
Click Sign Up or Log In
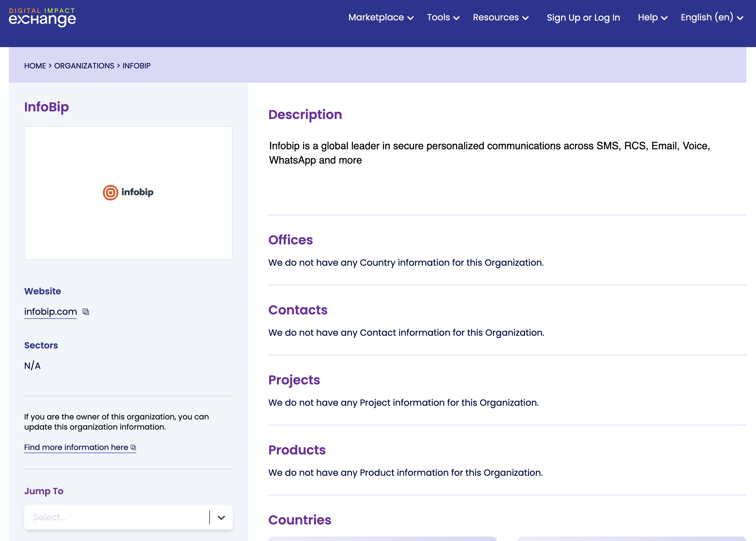coord(583,17)
